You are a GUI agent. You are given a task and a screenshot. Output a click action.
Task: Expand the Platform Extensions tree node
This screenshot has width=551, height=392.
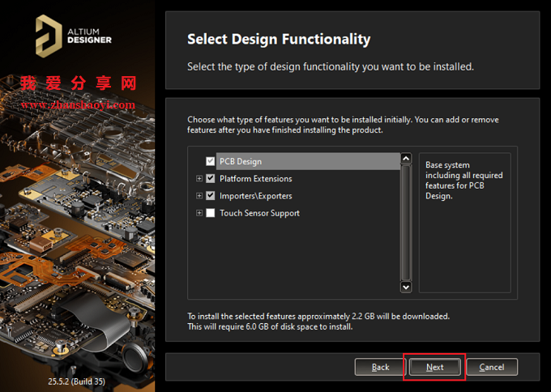pos(199,178)
